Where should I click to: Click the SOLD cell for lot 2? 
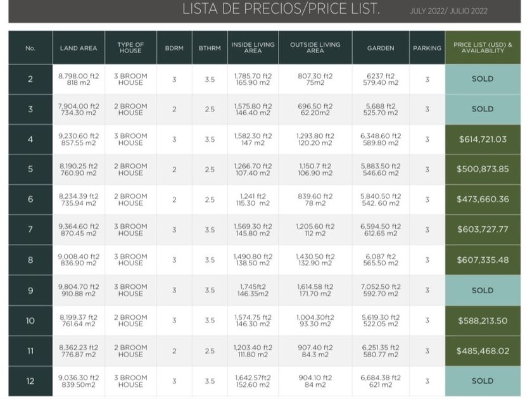click(483, 79)
